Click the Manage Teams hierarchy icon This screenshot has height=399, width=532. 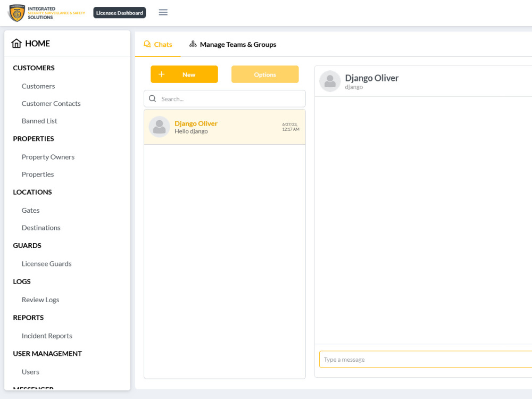(x=193, y=44)
